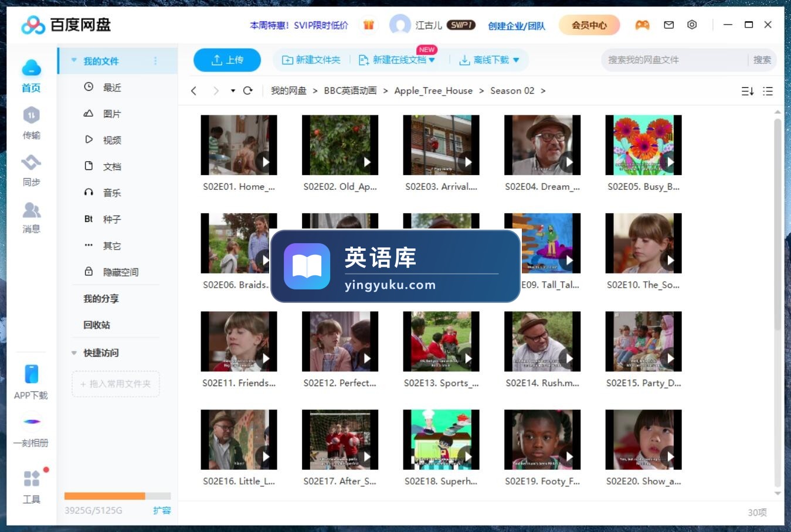This screenshot has height=532, width=791.
Task: Open the 同步 sync icon
Action: pos(31,162)
